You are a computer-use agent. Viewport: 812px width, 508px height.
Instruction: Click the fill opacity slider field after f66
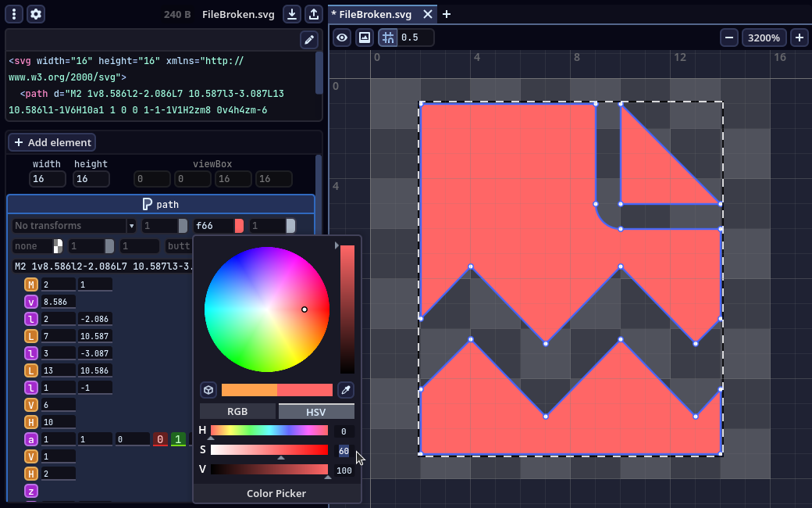[272, 226]
